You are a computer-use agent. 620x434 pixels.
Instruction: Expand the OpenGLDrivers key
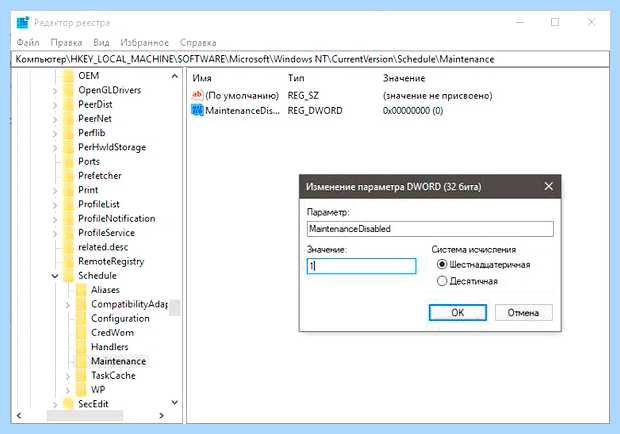point(55,91)
